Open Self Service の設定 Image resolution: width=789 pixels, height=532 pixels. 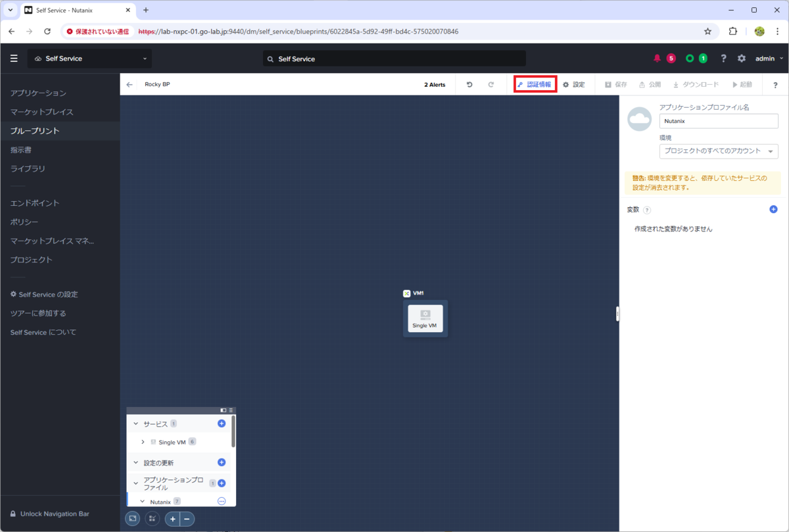[x=44, y=295]
